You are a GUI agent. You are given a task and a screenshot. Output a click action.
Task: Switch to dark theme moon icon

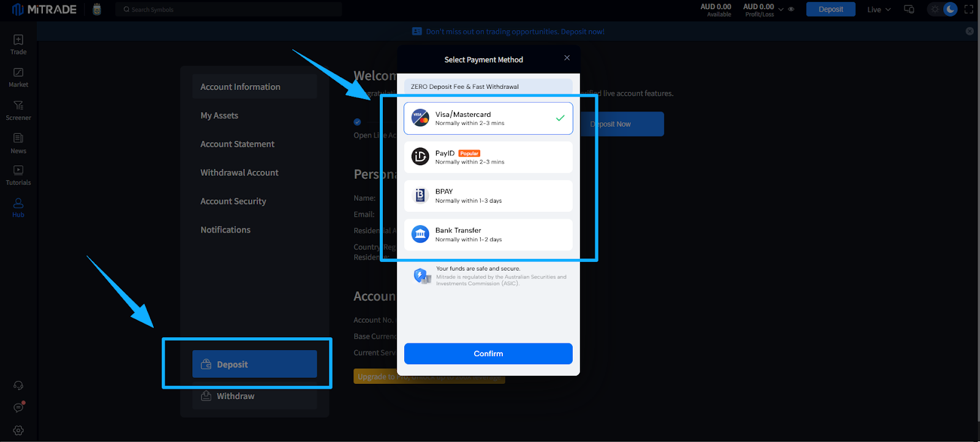[x=950, y=9]
